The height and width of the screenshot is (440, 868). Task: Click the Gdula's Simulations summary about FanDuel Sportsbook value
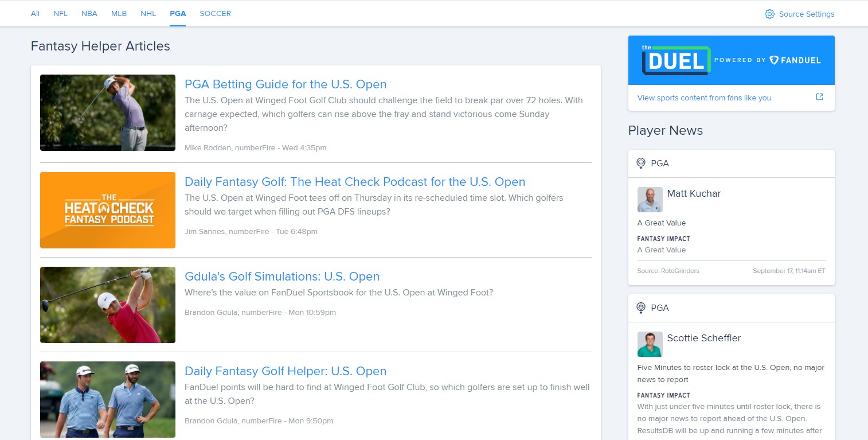(x=339, y=293)
